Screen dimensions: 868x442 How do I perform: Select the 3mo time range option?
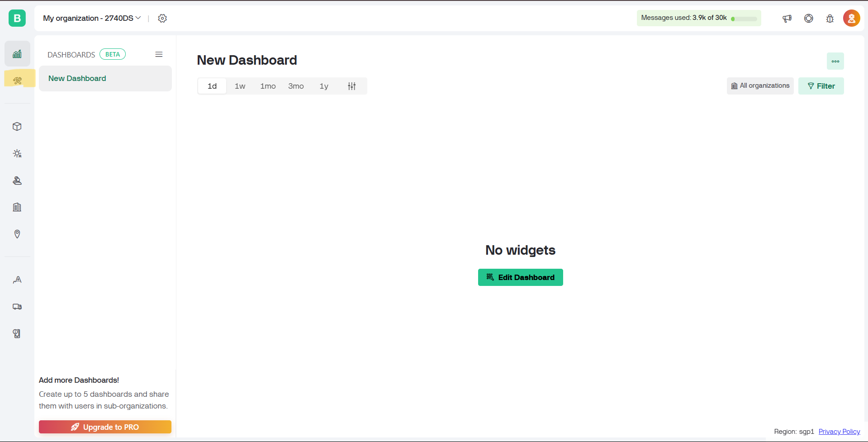(x=296, y=86)
